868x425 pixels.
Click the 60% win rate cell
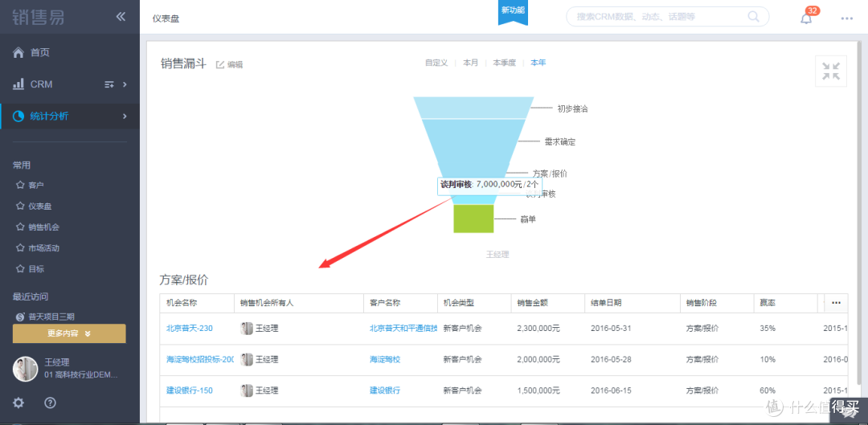tap(768, 390)
